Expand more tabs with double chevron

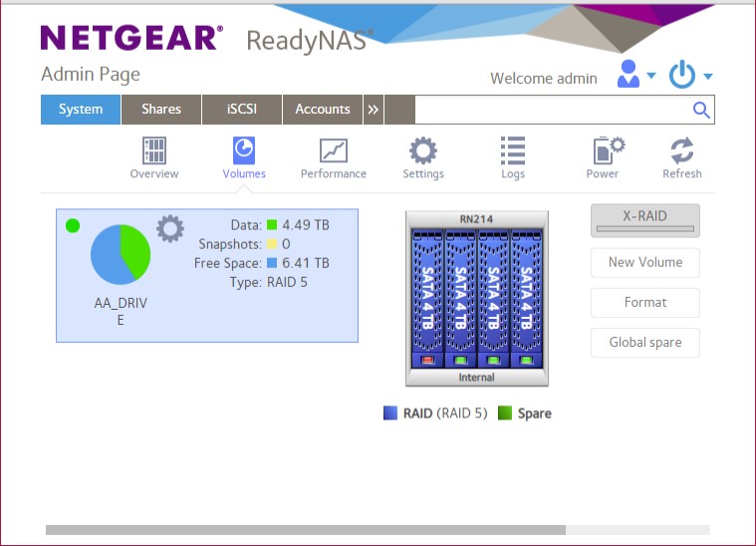pyautogui.click(x=374, y=110)
